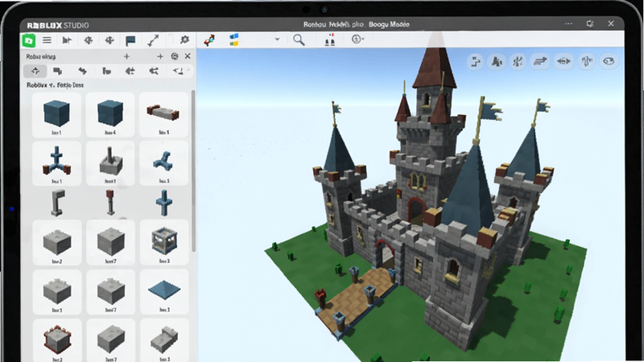Screen dimensions: 644x362
Task: Click the third round viewport button with the star icon
Action: 518,62
